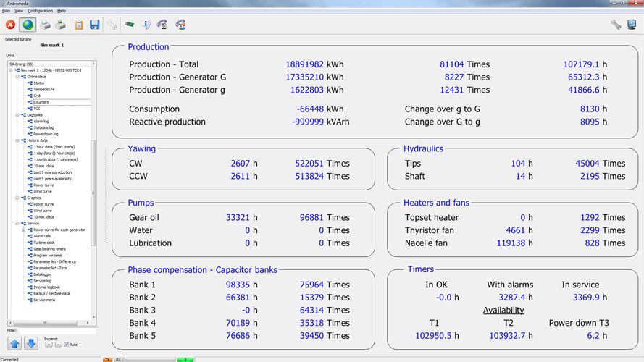Click the green circuit board icon
Image resolution: width=644 pixels, height=362 pixels.
point(130,25)
